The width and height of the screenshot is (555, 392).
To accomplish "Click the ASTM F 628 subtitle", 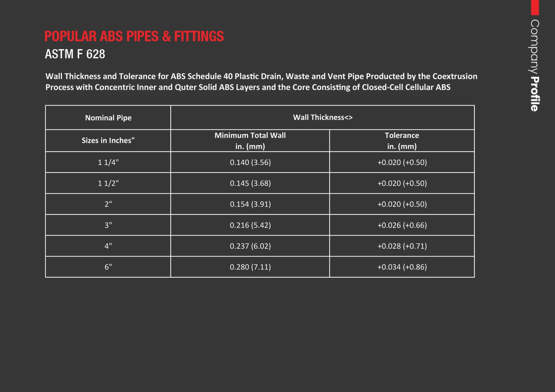I will [x=75, y=54].
